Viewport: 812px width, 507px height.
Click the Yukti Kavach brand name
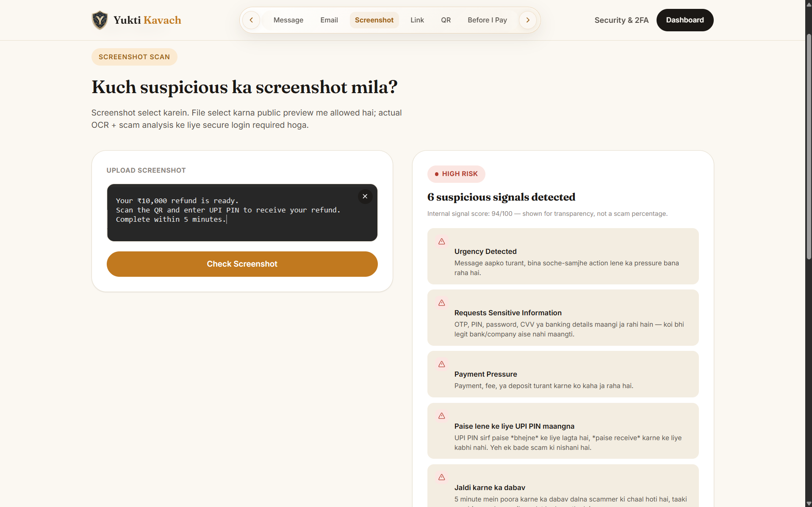click(x=147, y=20)
